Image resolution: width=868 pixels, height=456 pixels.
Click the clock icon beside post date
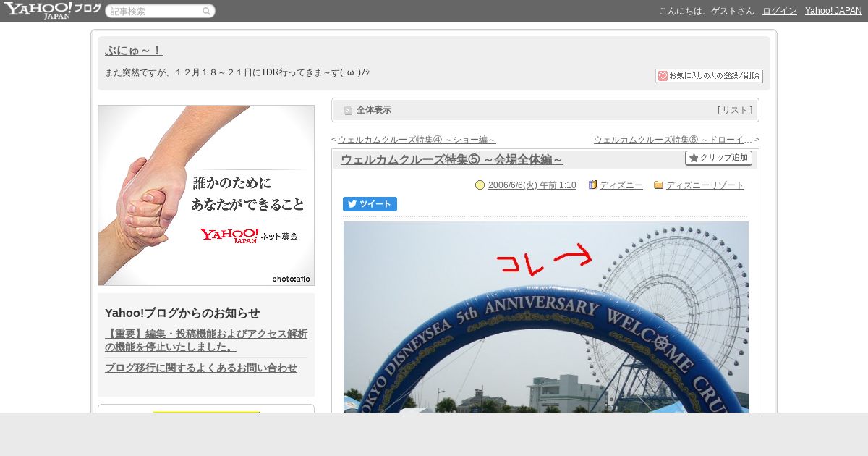[480, 185]
